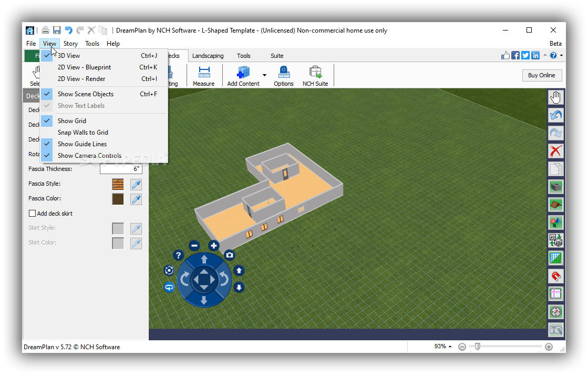Select the hand pan tool in right sidebar
This screenshot has height=375, width=588.
point(555,98)
